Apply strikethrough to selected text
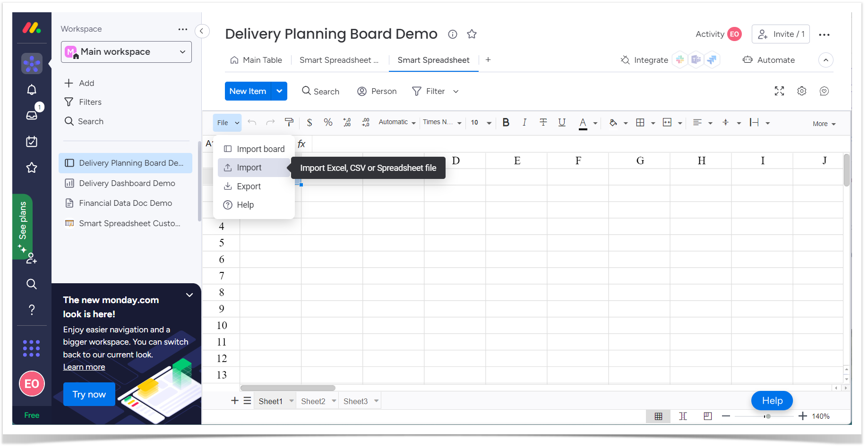Image resolution: width=868 pixels, height=448 pixels. [543, 122]
